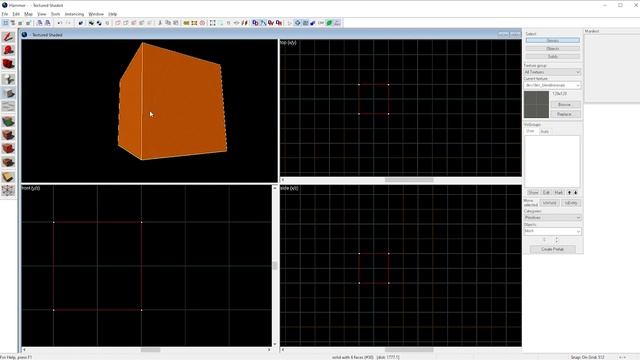Click the bottom grid-pattern tool icon in left toolbar
640x360 pixels.
(8, 190)
